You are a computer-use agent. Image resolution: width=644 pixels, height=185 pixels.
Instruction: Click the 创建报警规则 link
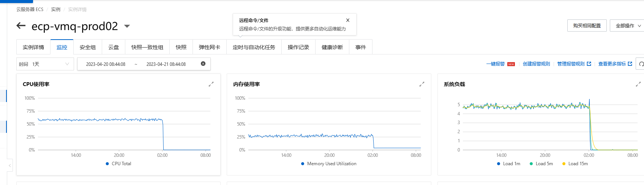[x=536, y=64]
